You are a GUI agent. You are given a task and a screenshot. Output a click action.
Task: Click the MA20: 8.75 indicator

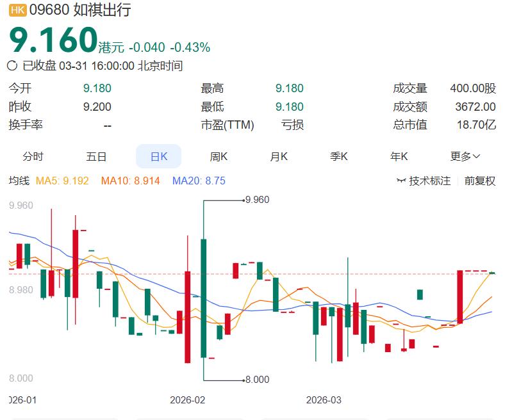click(x=199, y=181)
